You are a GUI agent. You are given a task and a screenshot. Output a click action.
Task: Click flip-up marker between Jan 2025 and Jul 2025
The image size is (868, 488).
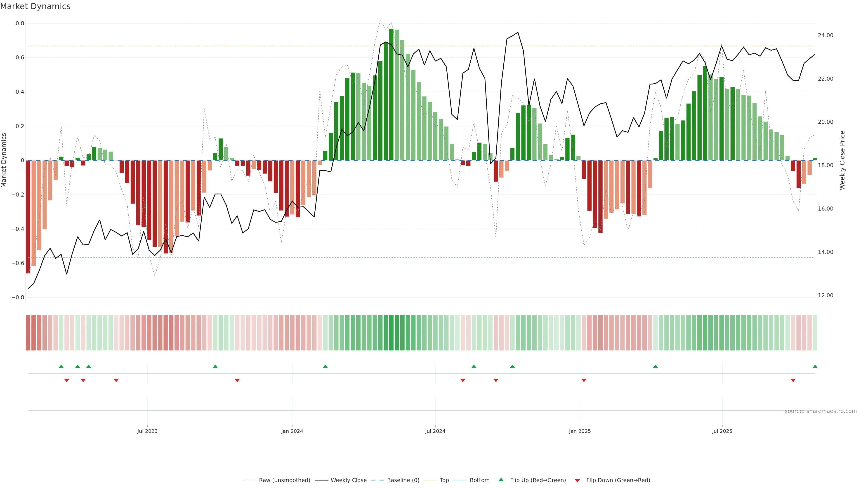tap(655, 366)
